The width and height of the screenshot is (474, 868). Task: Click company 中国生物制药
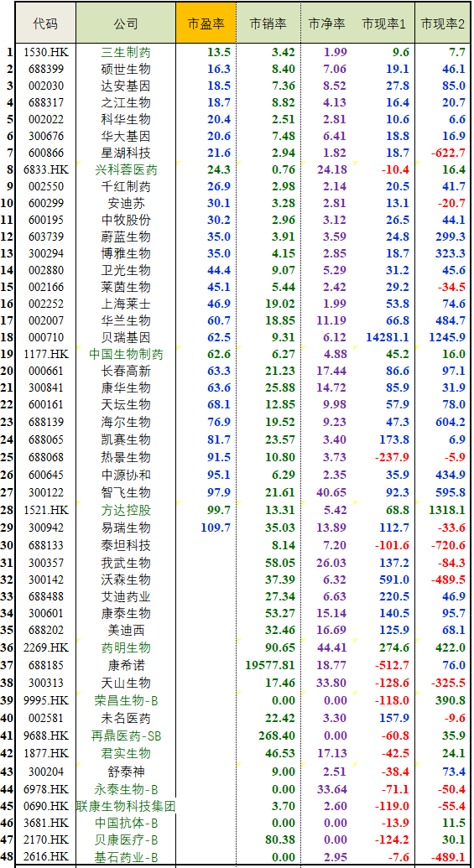click(x=126, y=354)
